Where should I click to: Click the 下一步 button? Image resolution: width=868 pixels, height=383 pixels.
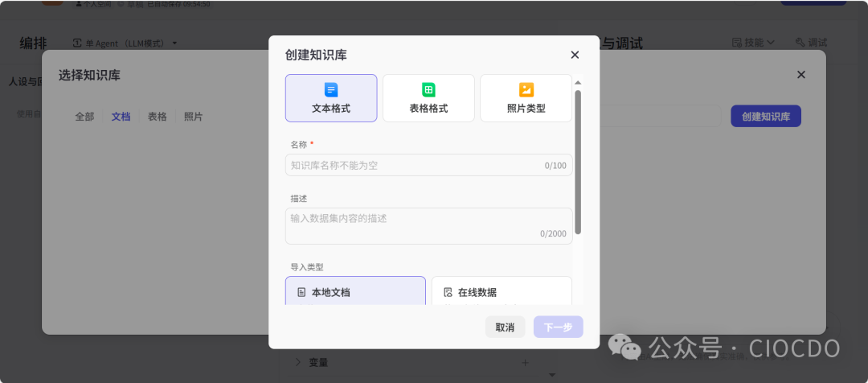point(558,327)
